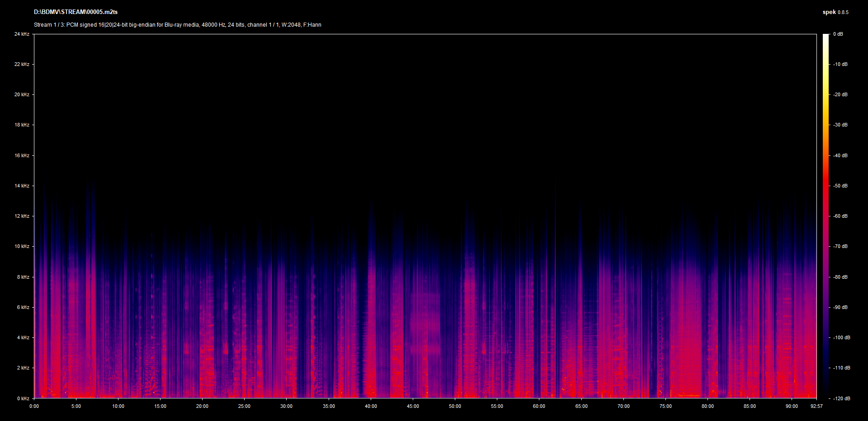868x421 pixels.
Task: Click the 0 dB scale label
Action: click(838, 34)
